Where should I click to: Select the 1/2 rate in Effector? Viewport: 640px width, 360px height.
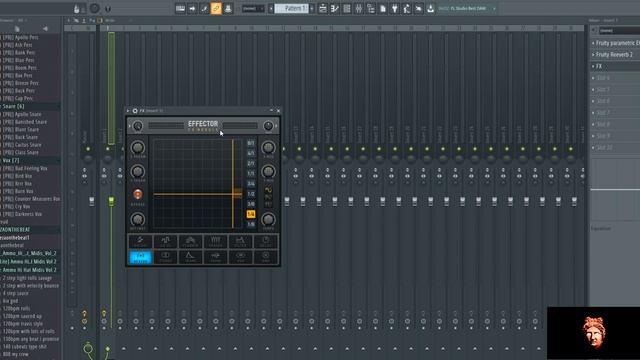pos(251,194)
